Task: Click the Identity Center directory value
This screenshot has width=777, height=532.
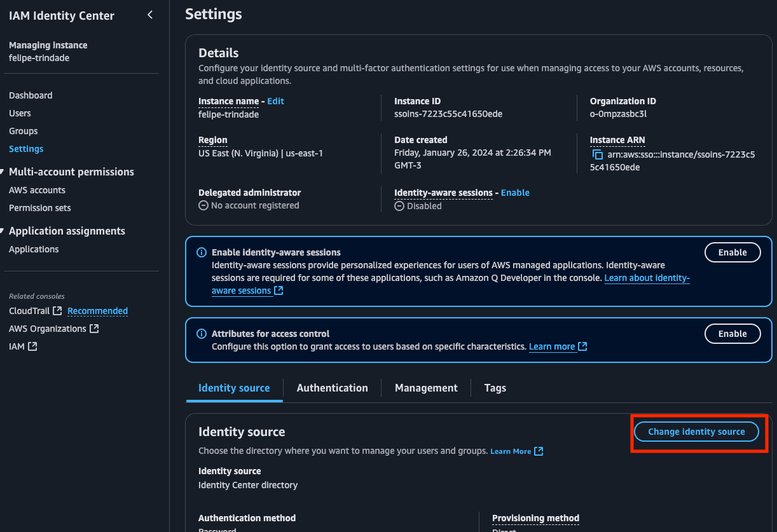Action: [x=248, y=484]
